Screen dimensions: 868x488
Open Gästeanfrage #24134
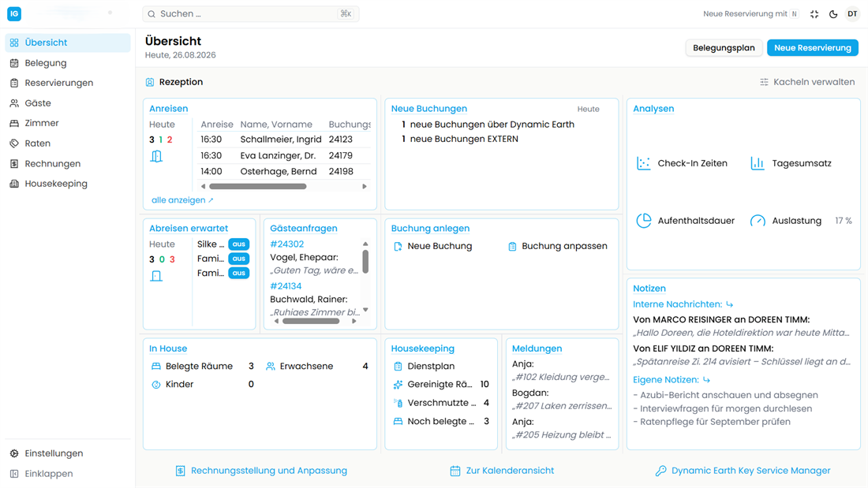click(286, 286)
